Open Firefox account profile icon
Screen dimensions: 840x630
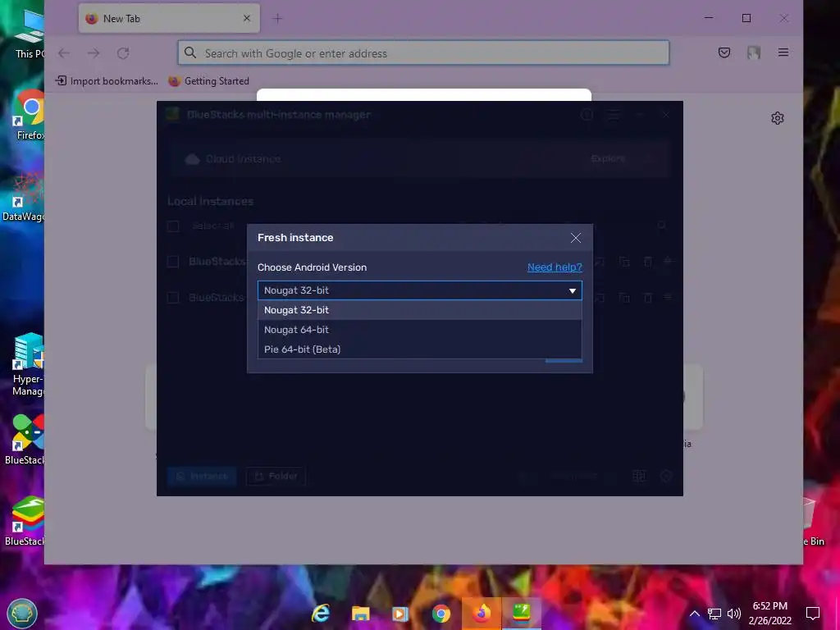click(754, 52)
